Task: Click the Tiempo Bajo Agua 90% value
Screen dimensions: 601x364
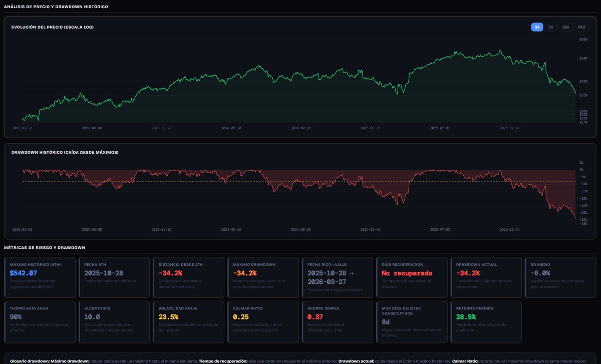Action: tap(16, 317)
